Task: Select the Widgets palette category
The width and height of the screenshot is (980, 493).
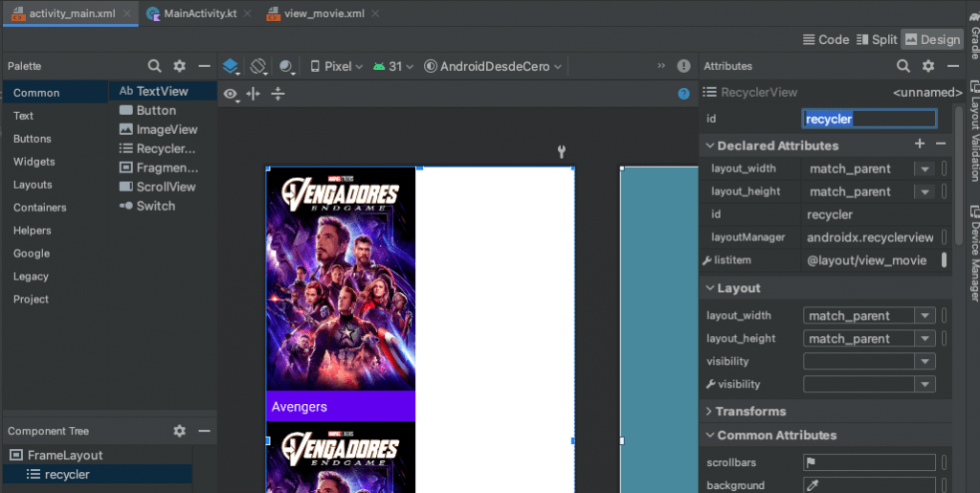Action: [x=56, y=162]
